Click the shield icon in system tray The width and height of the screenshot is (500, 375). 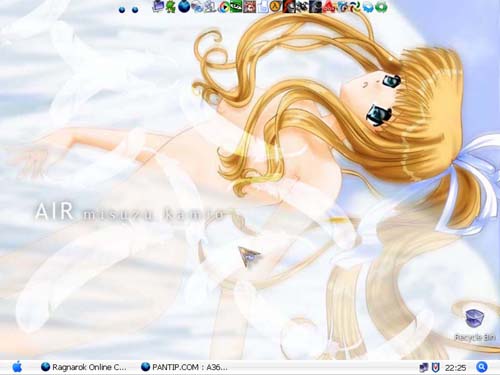click(x=435, y=368)
